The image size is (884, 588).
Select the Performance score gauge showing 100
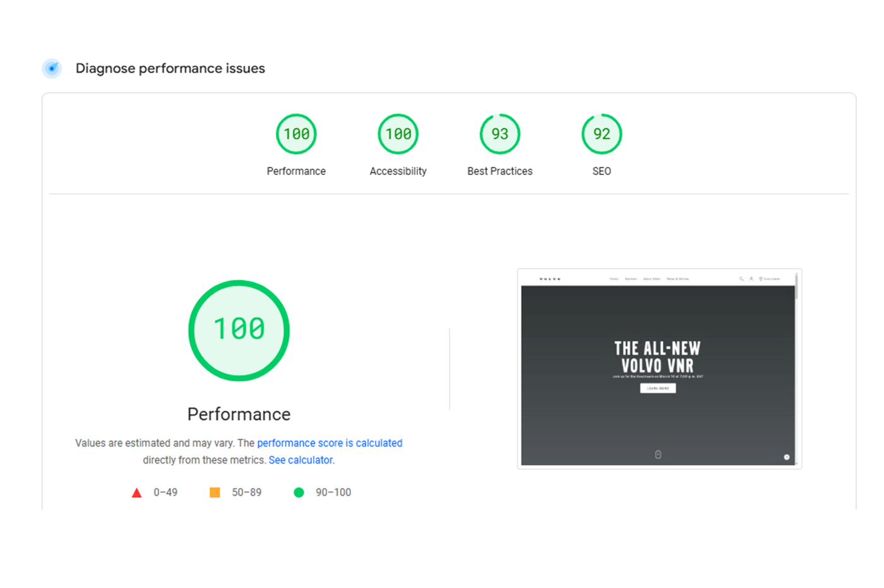[296, 133]
